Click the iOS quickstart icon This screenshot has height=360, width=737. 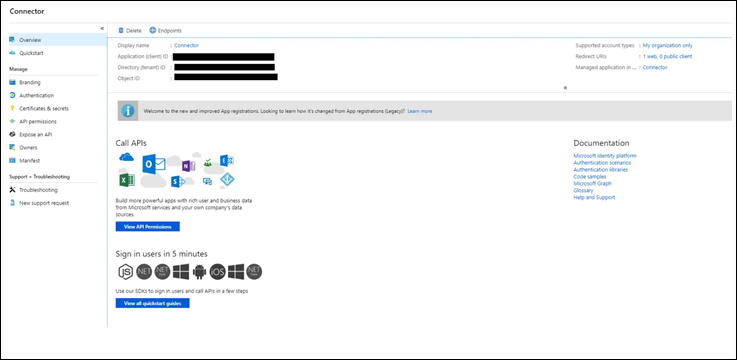[217, 272]
